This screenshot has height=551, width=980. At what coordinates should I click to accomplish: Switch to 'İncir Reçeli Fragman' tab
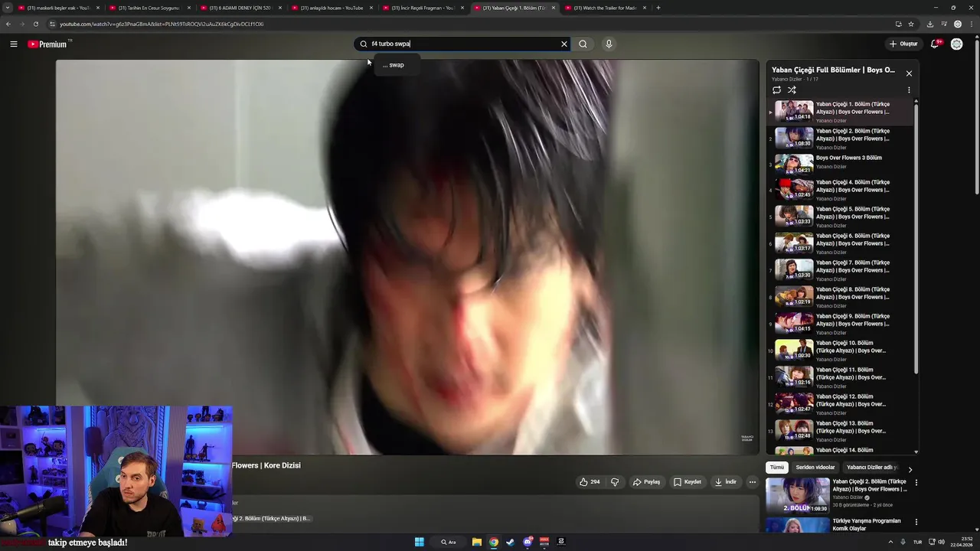(x=423, y=8)
